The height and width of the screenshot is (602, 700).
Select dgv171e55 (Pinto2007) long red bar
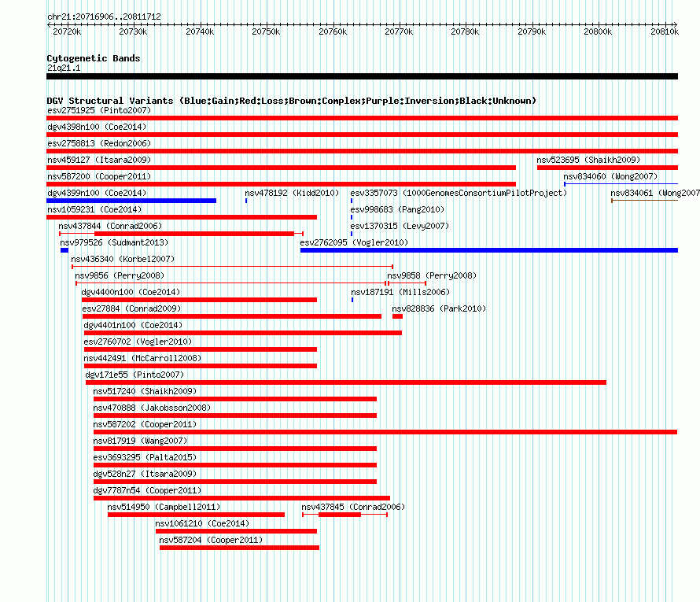(346, 382)
